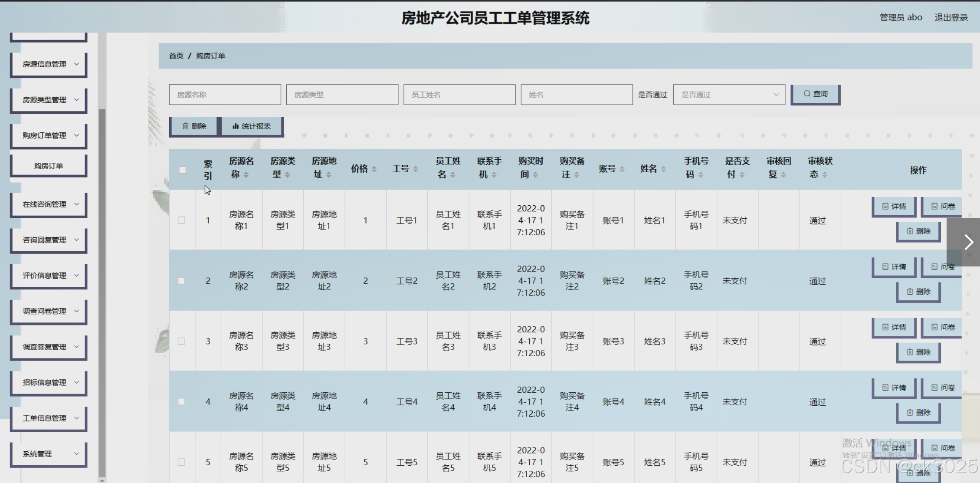This screenshot has height=483, width=980.
Task: Check the checkbox for row 1
Action: click(182, 220)
